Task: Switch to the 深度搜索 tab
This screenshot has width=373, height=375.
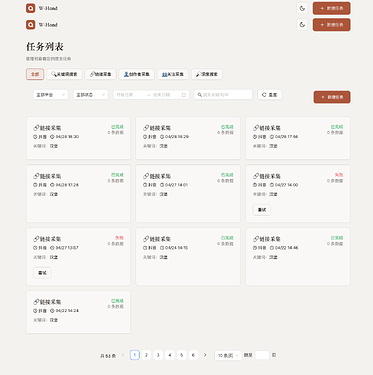Action: [x=207, y=74]
